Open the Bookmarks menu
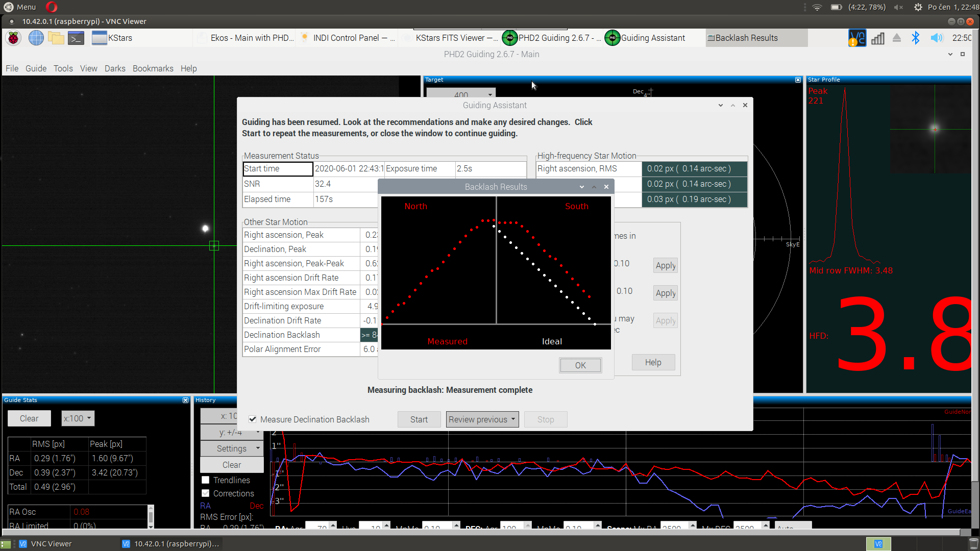 153,68
